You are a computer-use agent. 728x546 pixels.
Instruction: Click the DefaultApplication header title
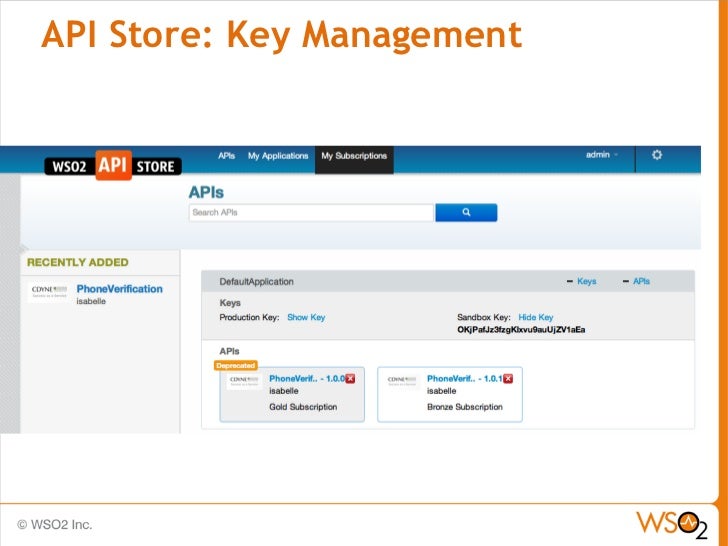256,282
